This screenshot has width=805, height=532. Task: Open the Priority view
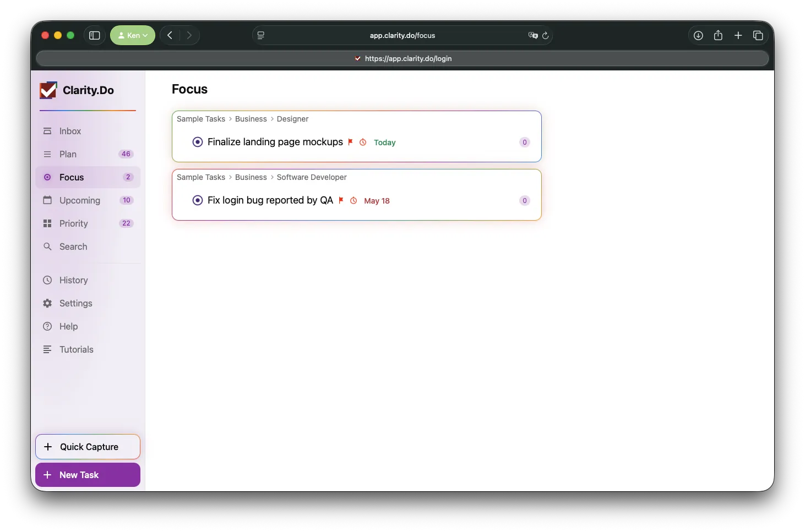(88, 223)
